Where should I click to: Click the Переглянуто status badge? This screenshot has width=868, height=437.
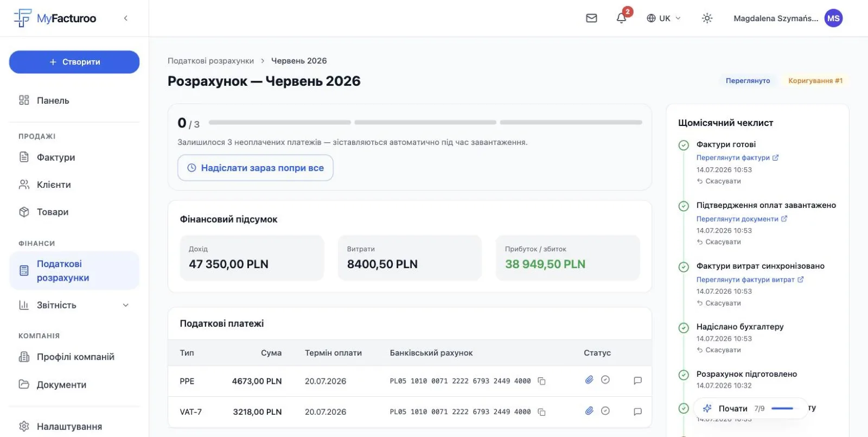point(748,81)
